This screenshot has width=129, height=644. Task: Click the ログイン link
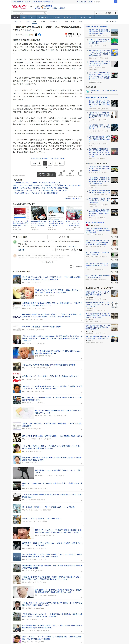[x=38, y=8]
